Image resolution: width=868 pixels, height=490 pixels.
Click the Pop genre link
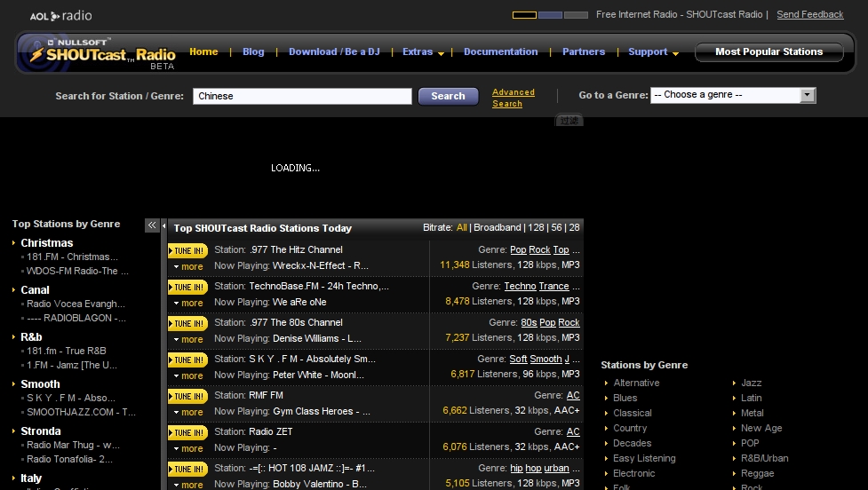pyautogui.click(x=518, y=250)
